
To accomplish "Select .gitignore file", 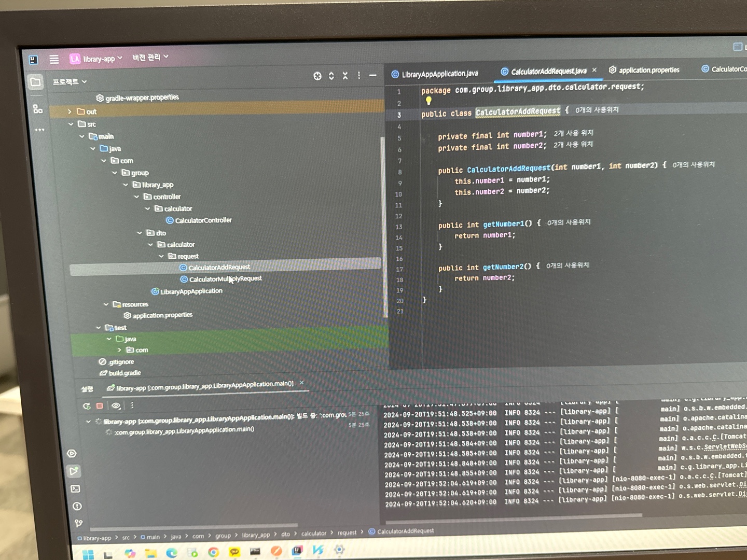I will click(x=117, y=362).
